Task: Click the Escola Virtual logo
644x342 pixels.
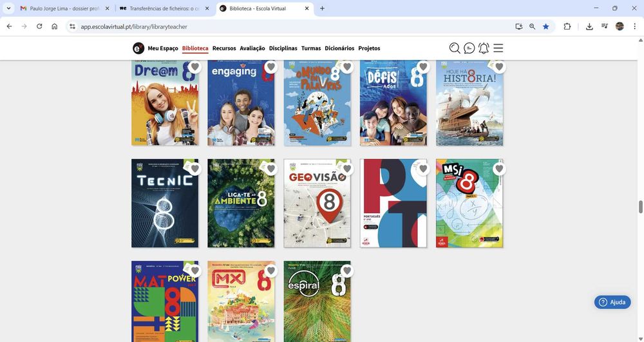Action: (138, 48)
